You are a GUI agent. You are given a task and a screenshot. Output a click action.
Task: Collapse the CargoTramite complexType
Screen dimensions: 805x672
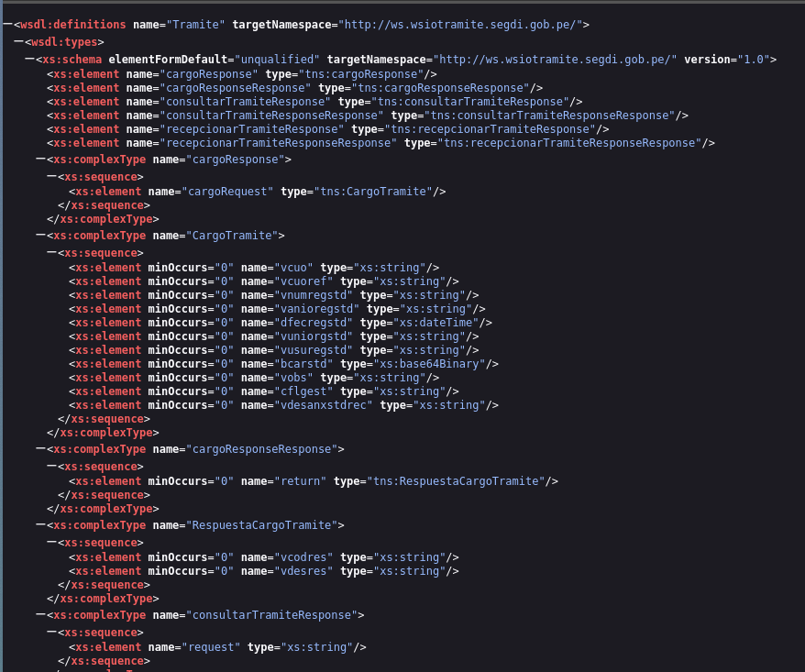point(40,235)
